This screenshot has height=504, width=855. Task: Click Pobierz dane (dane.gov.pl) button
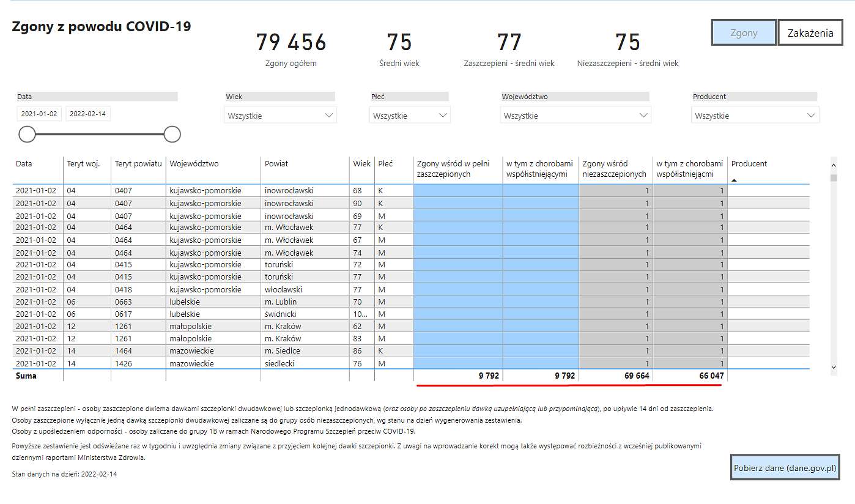tap(785, 468)
